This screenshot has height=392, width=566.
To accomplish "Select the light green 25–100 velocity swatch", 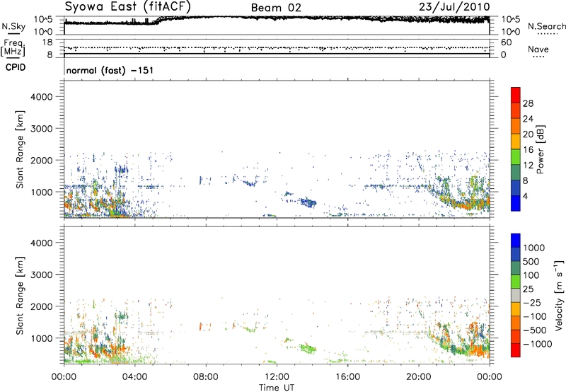I will point(516,282).
